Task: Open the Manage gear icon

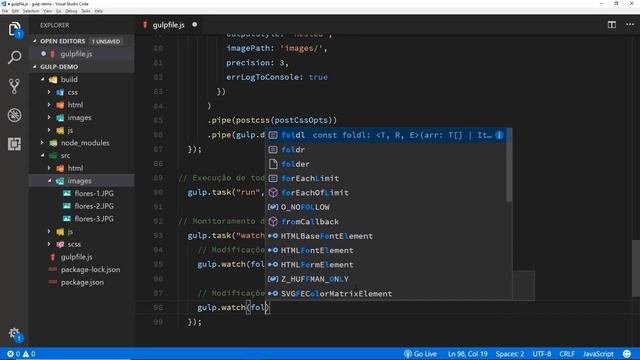Action: (14, 334)
